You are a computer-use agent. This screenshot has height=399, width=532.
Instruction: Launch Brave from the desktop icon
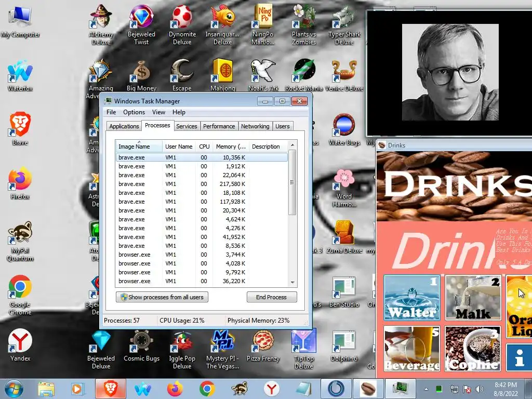(20, 129)
